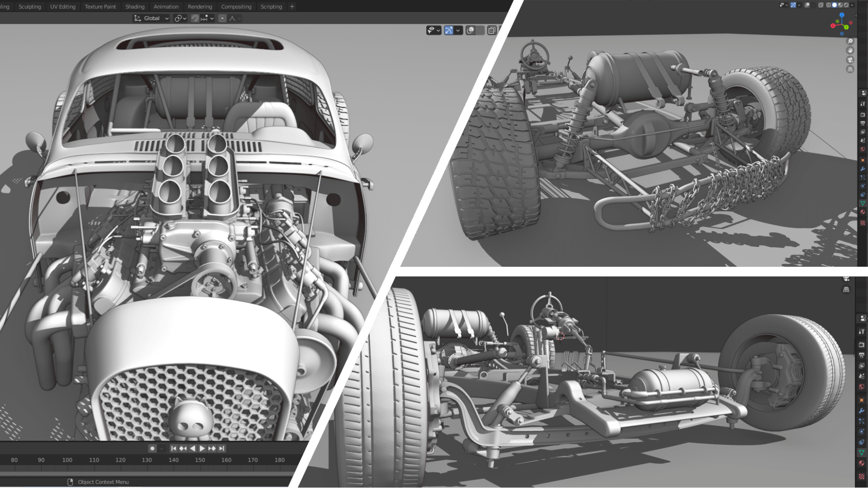
Task: Click the zoom view magnifier icon
Action: [850, 41]
